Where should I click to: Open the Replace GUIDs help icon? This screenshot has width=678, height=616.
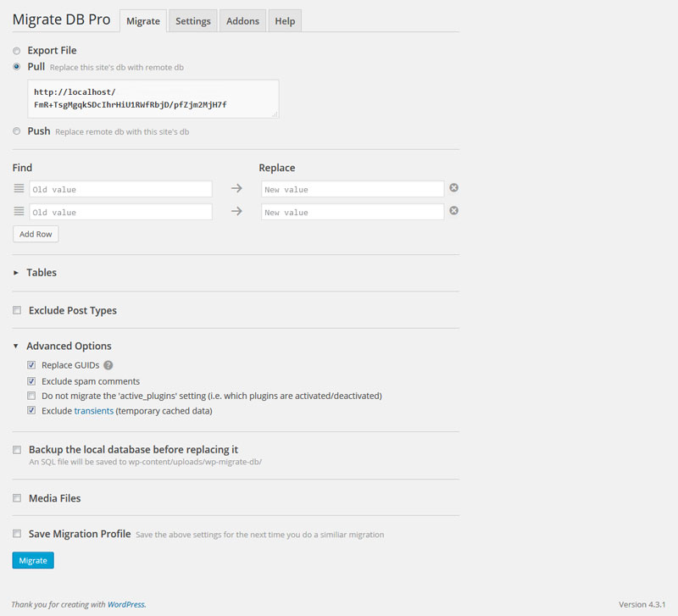(108, 365)
